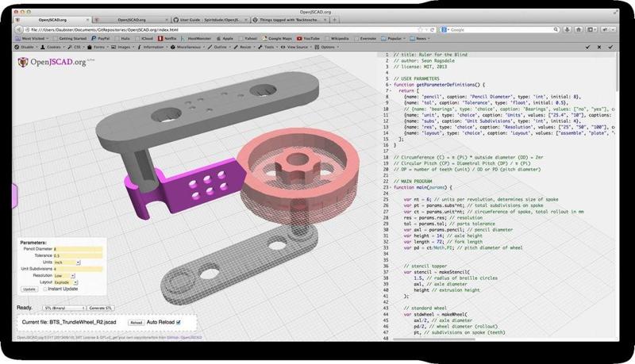The height and width of the screenshot is (364, 635).
Task: Click the search engine icon beside Google
Action: (444, 29)
